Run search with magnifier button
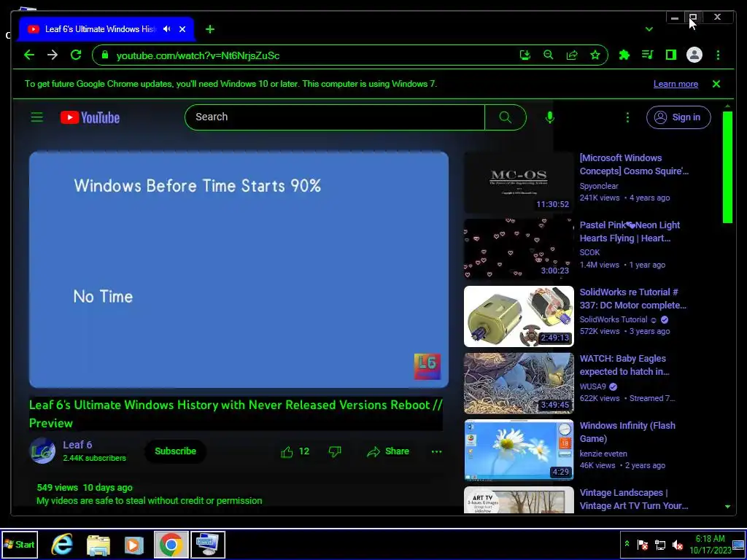Screen dimensions: 747x560 click(506, 117)
